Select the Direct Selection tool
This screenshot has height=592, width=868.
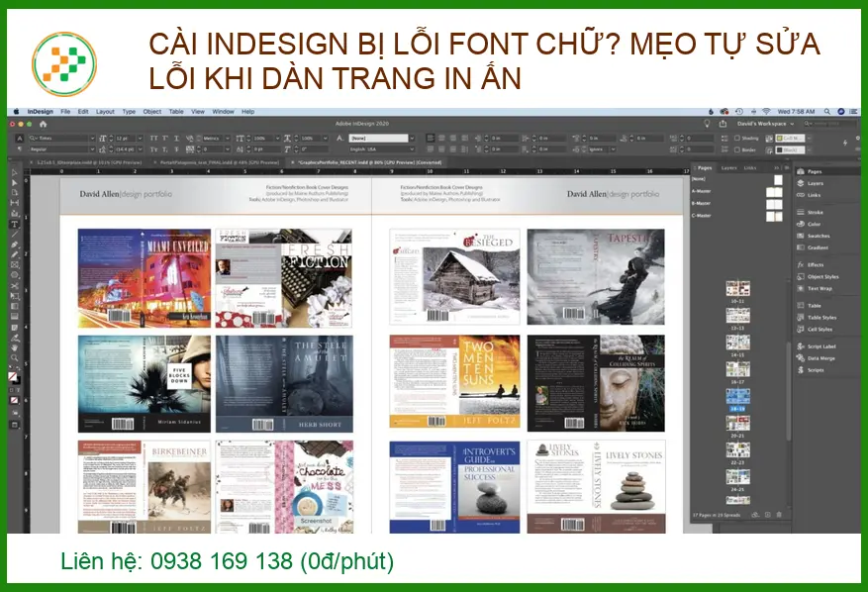(x=15, y=182)
